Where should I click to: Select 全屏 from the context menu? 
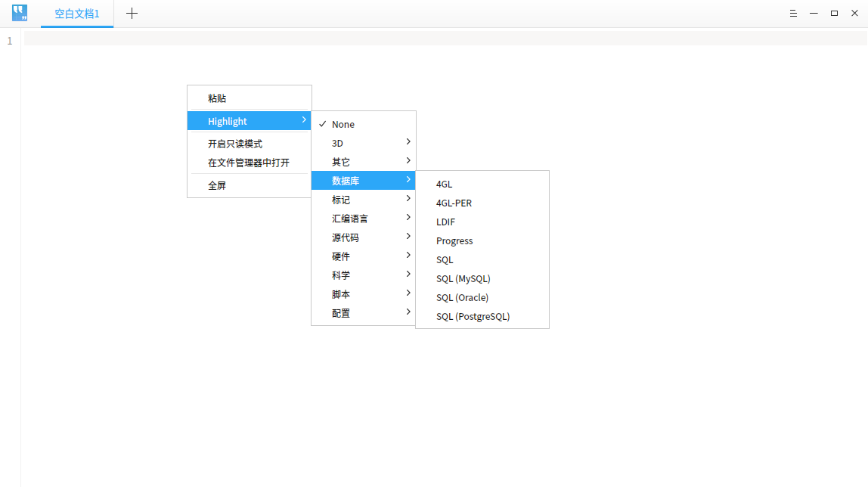click(249, 185)
